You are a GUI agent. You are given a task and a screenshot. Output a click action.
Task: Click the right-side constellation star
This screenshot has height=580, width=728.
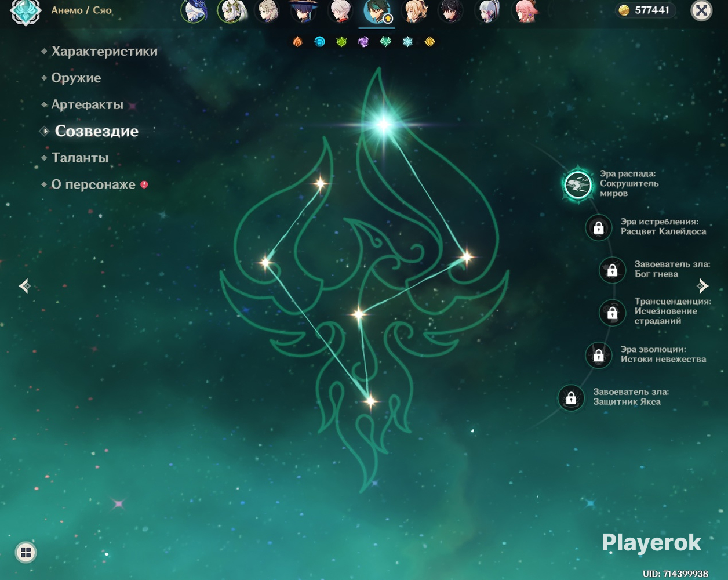click(x=467, y=256)
